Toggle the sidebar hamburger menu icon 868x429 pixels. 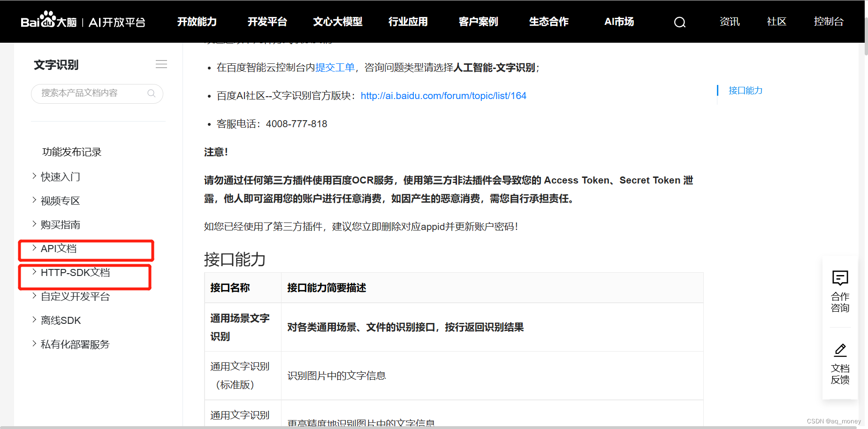pos(161,64)
